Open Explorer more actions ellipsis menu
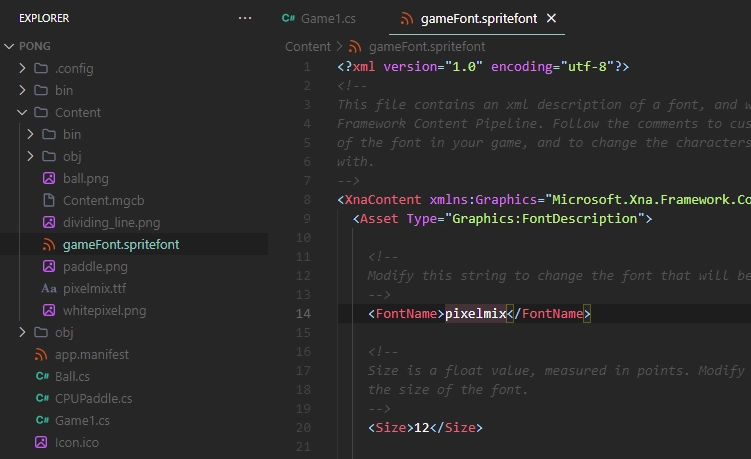751x459 pixels. click(245, 18)
